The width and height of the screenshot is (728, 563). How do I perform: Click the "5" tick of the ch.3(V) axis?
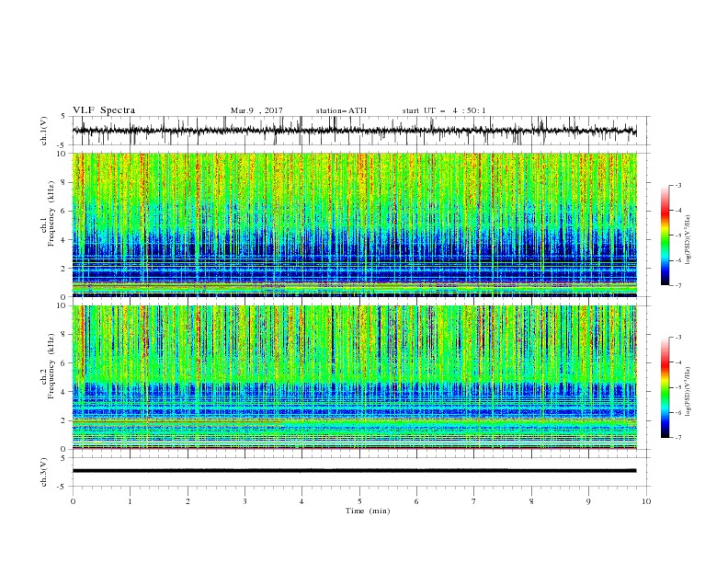(x=64, y=457)
